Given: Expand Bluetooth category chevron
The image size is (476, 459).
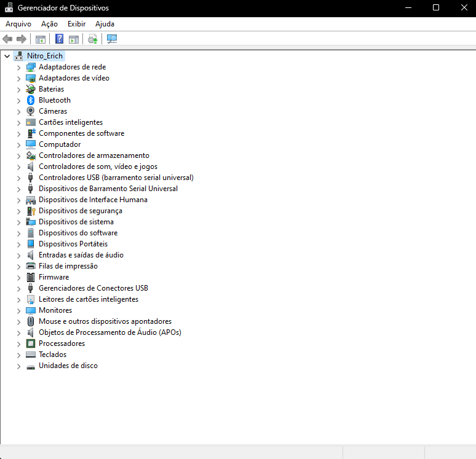Looking at the screenshot, I should point(19,100).
